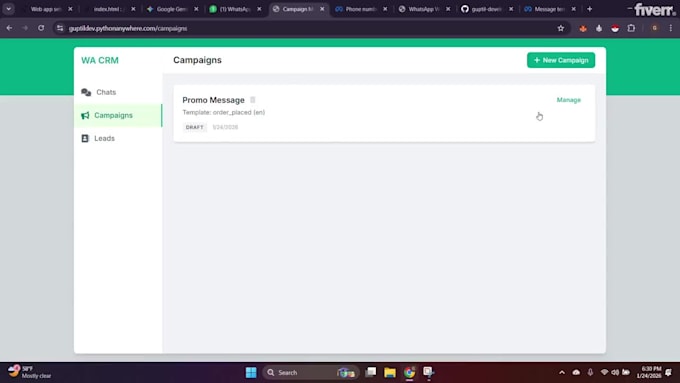Open the site info icon in address bar
This screenshot has height=383, width=680.
pos(60,28)
